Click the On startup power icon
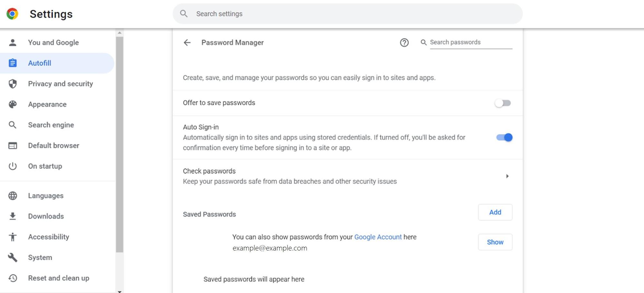This screenshot has height=293, width=644. 13,166
